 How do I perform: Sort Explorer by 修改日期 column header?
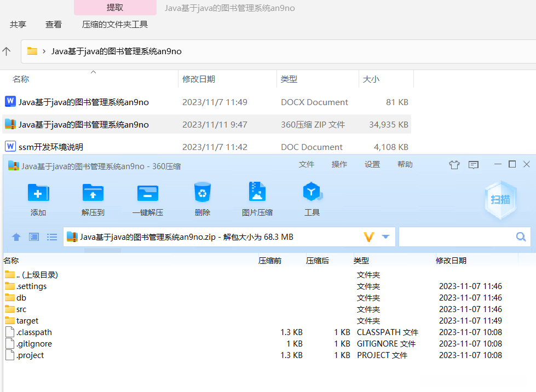pyautogui.click(x=199, y=79)
